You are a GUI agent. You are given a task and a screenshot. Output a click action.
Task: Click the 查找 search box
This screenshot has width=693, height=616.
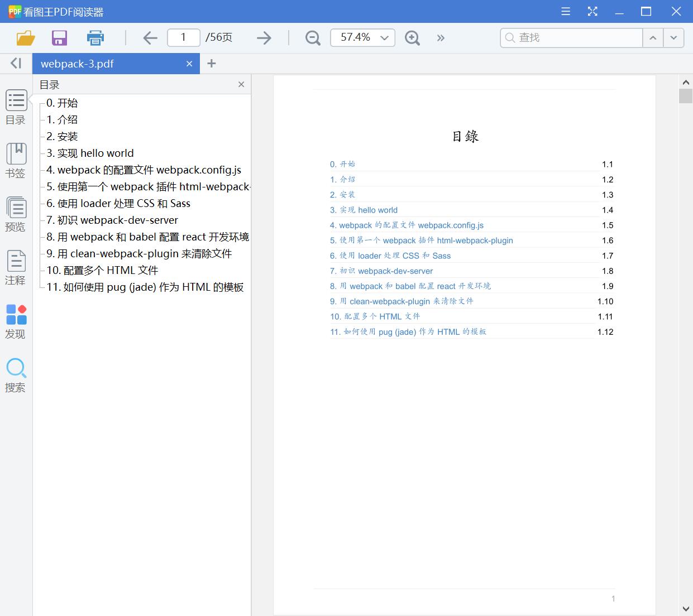coord(571,37)
